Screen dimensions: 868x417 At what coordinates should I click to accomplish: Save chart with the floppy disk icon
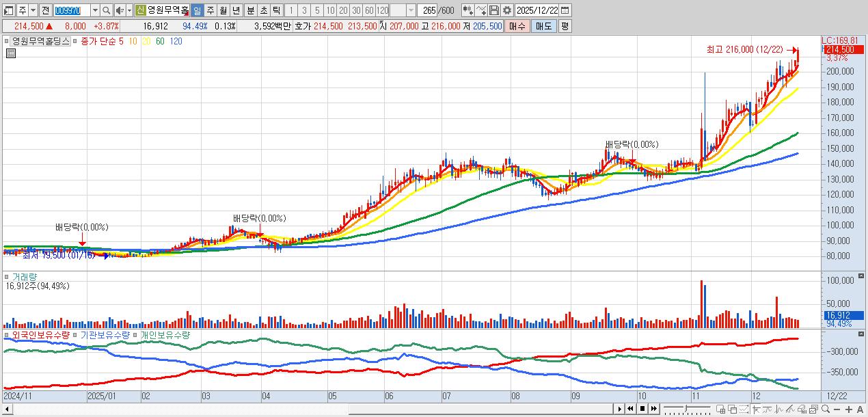coord(493,10)
